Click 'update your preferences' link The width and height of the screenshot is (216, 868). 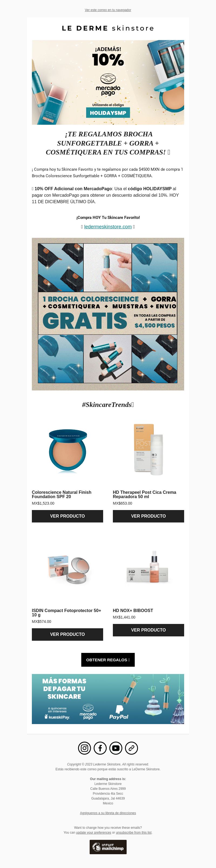[93, 832]
